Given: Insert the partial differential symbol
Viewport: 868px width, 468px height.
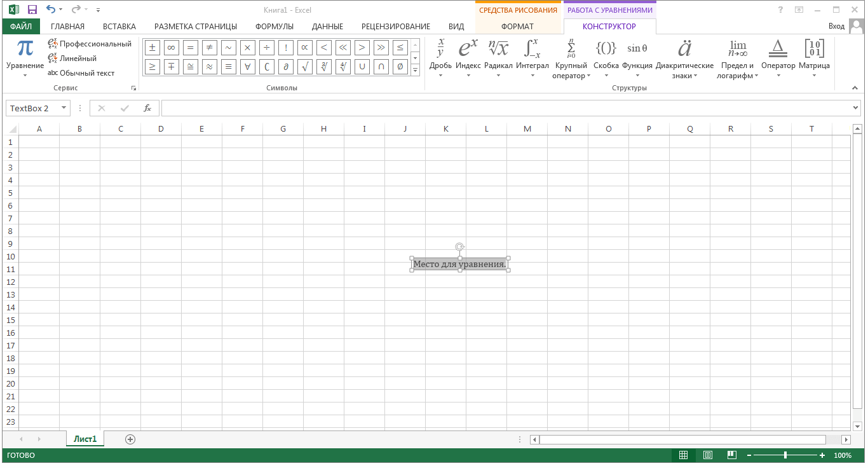Looking at the screenshot, I should tap(286, 66).
